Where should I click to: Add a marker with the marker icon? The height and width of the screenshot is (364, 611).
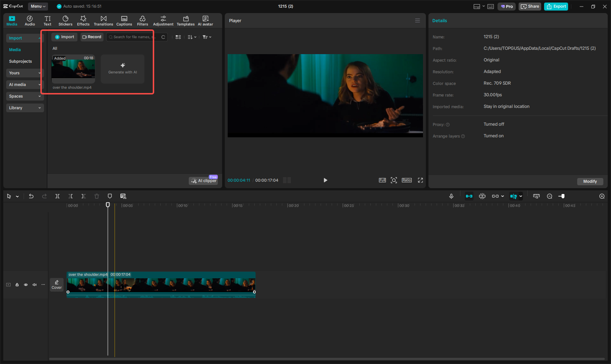[x=110, y=196]
